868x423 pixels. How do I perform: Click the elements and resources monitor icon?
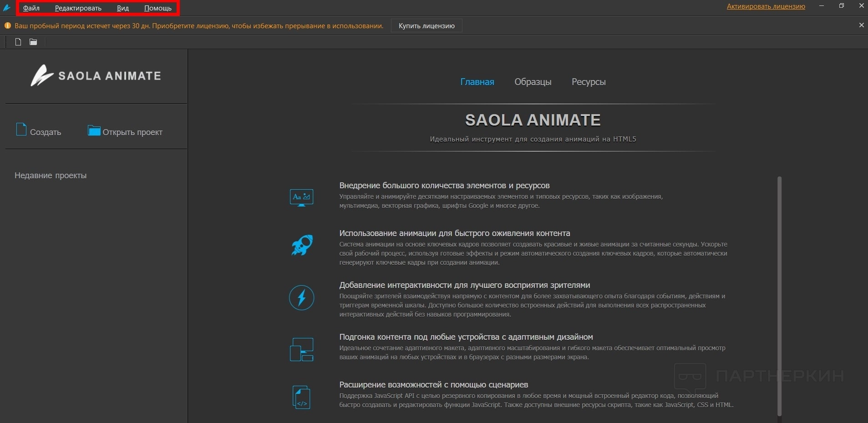(301, 197)
